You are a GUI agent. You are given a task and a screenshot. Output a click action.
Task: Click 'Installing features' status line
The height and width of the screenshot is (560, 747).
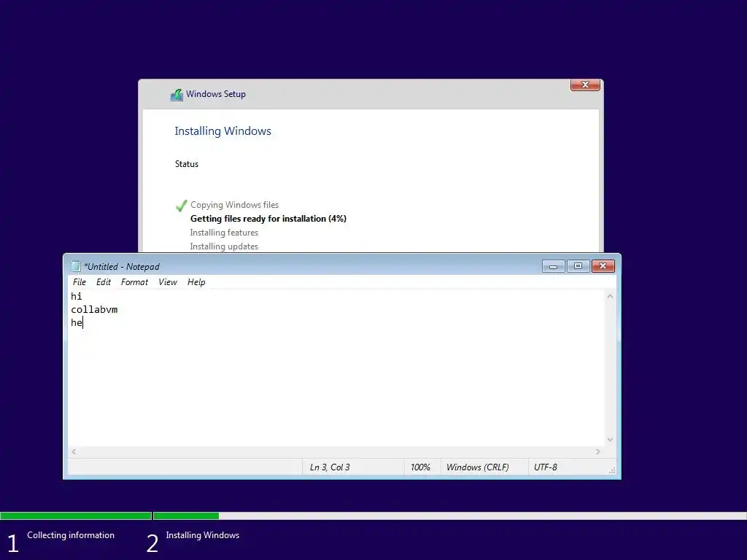click(x=224, y=233)
